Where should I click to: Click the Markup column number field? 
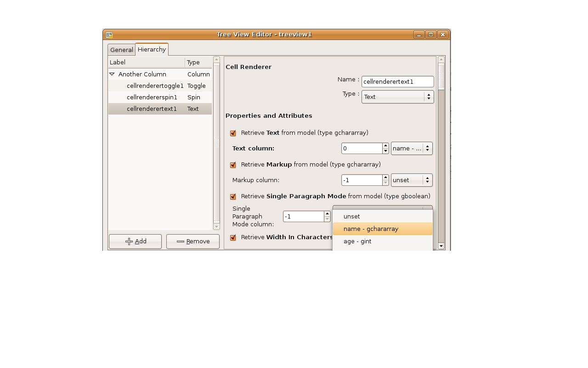(x=362, y=180)
